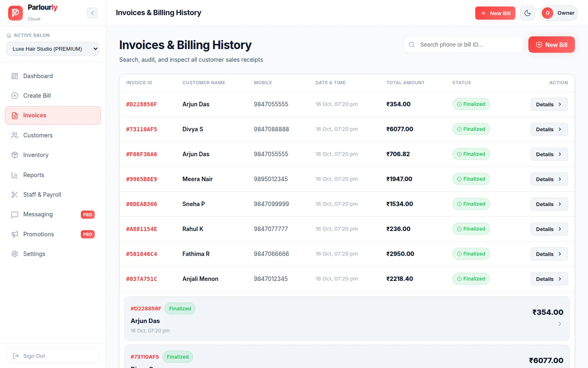Toggle dark mode with the moon icon

[x=528, y=13]
